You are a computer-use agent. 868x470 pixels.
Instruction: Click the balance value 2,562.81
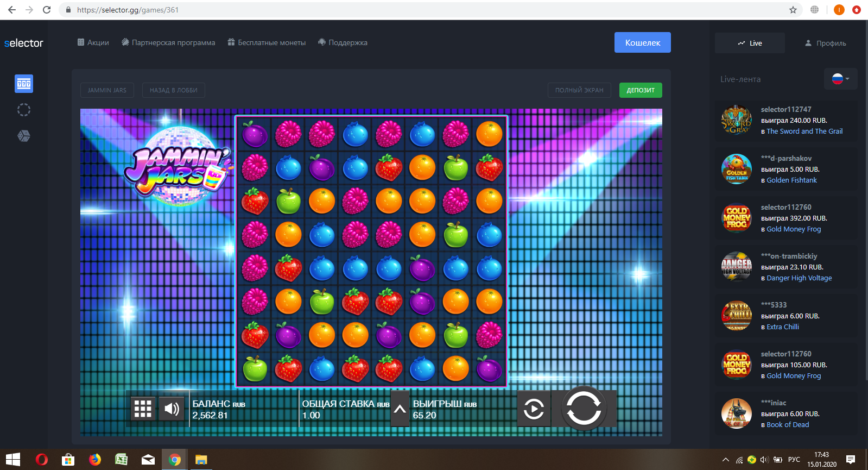pos(210,415)
